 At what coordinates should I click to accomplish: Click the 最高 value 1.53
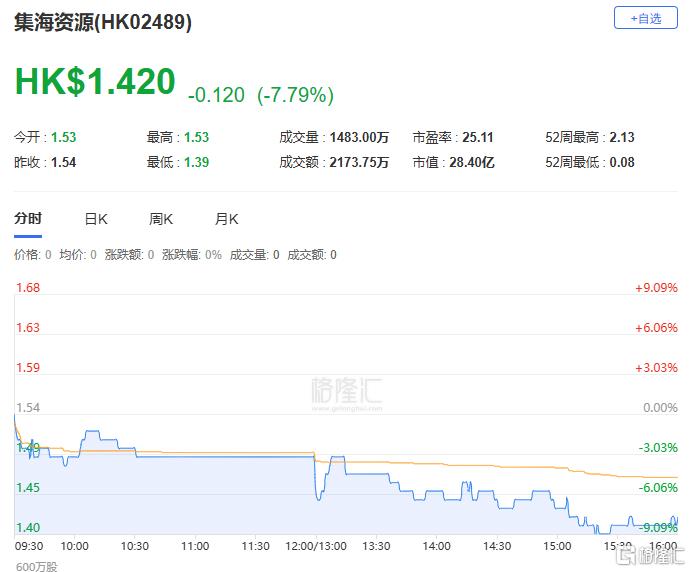pos(197,137)
